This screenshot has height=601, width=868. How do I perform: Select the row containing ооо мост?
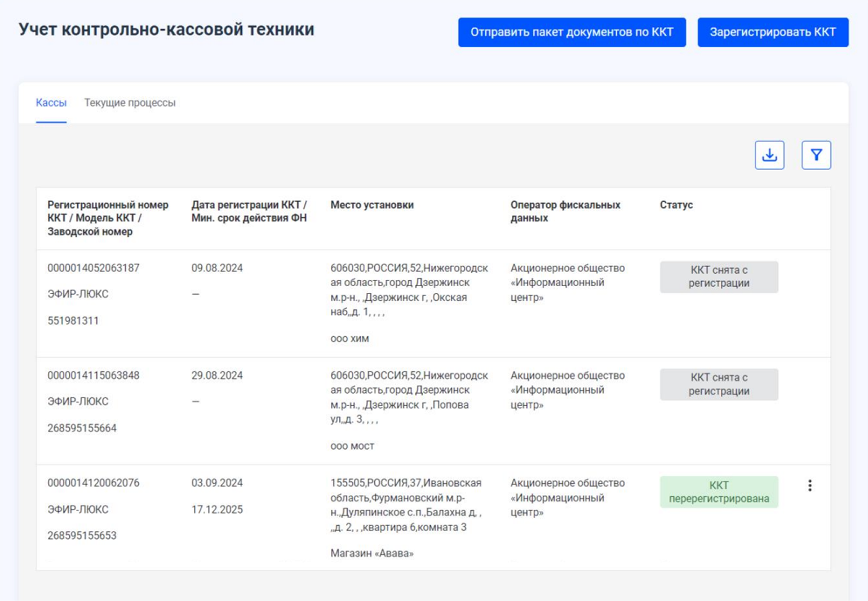(352, 446)
